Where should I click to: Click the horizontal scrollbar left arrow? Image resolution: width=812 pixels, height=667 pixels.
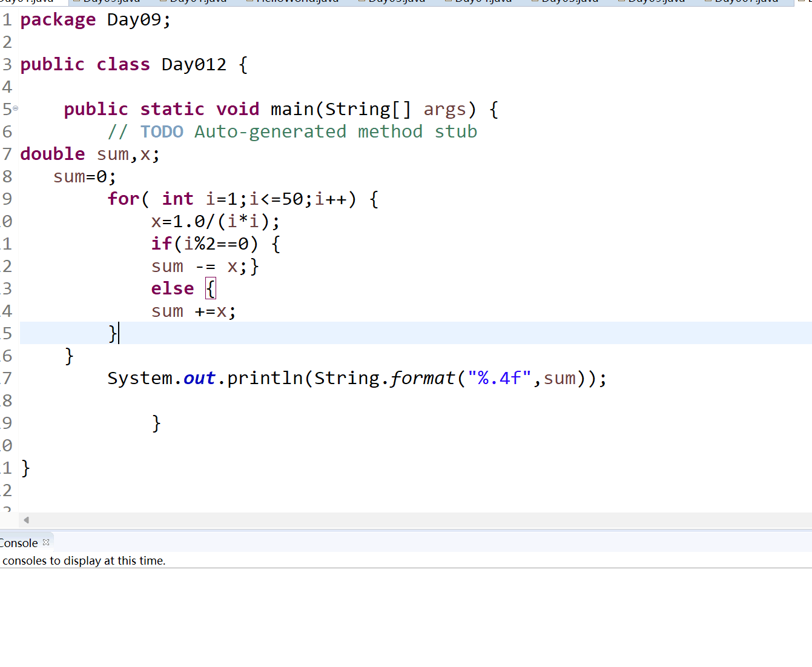26,520
